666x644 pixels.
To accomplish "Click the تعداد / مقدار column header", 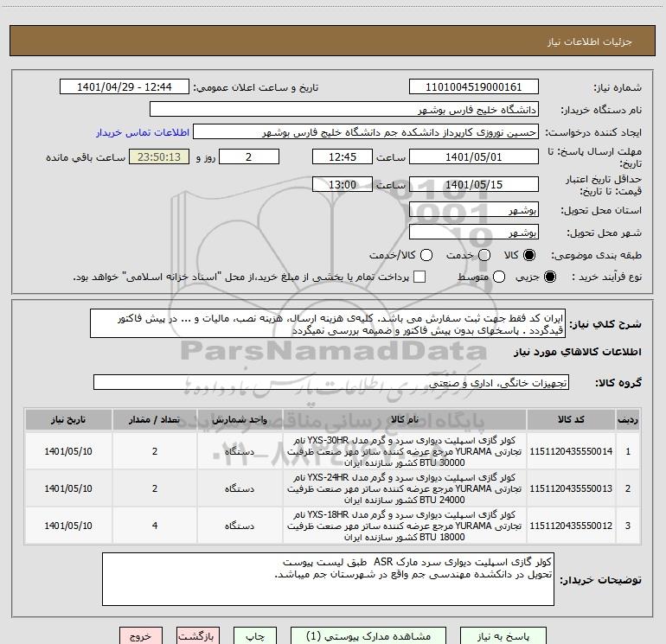I will (155, 419).
